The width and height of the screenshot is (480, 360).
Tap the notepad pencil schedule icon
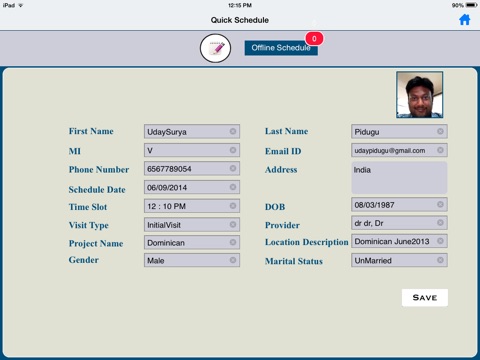(x=215, y=48)
